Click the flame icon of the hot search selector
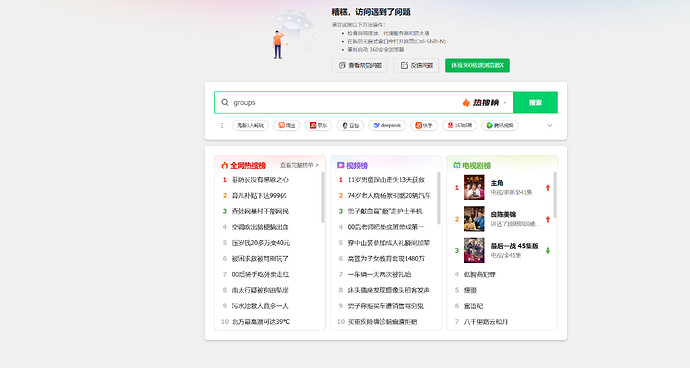This screenshot has width=690, height=368. 466,103
